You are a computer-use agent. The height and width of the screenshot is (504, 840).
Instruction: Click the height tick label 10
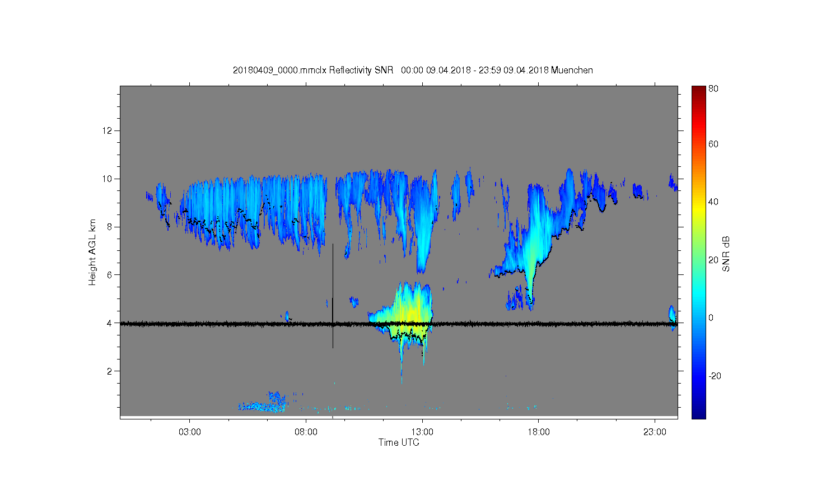[x=108, y=179]
